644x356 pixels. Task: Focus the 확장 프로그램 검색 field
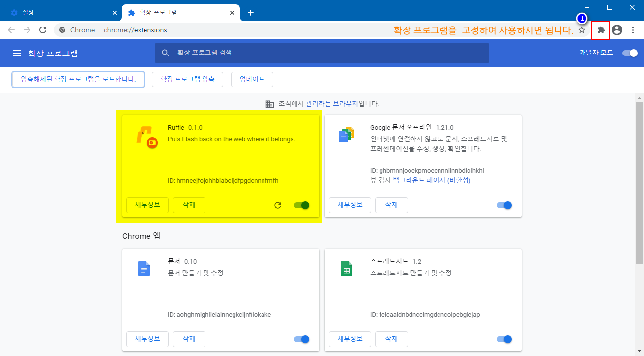pos(322,53)
